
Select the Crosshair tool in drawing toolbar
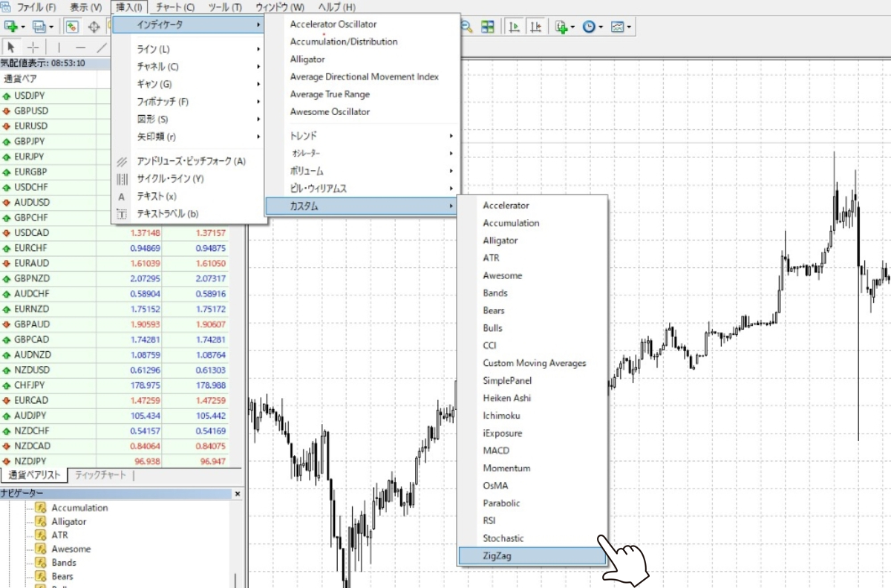coord(33,47)
